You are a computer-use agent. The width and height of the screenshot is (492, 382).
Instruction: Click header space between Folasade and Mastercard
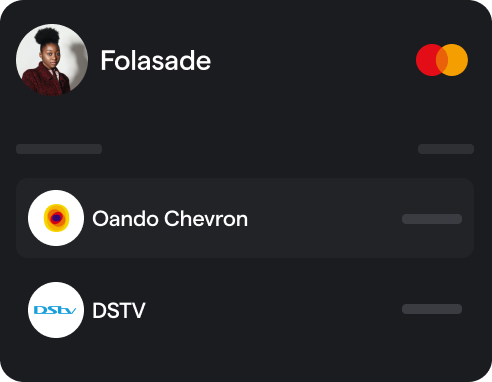[x=313, y=60]
